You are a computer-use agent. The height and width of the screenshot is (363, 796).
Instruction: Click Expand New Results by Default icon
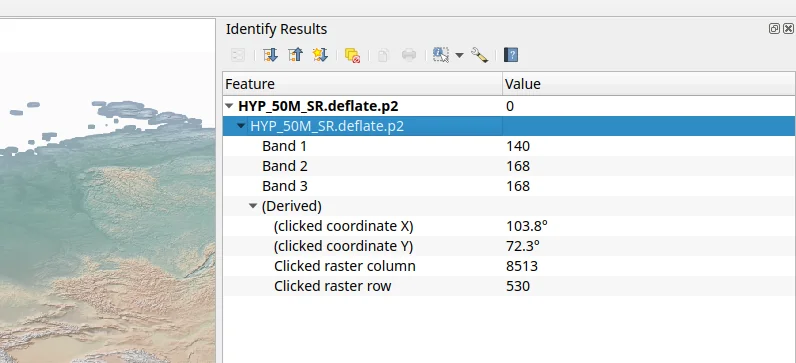click(x=320, y=55)
